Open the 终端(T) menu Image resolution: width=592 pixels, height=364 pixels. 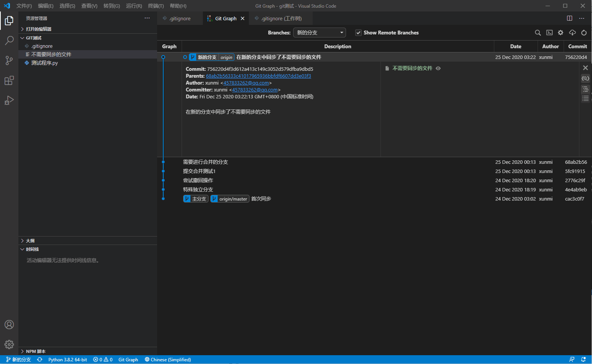pos(156,6)
